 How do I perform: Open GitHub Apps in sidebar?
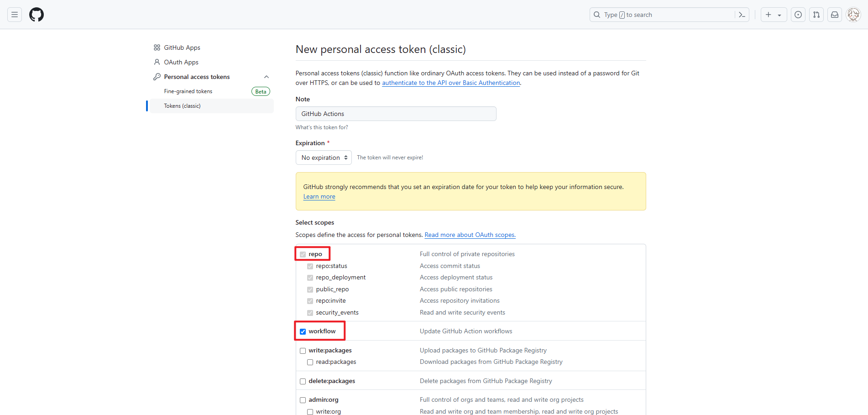pyautogui.click(x=182, y=47)
